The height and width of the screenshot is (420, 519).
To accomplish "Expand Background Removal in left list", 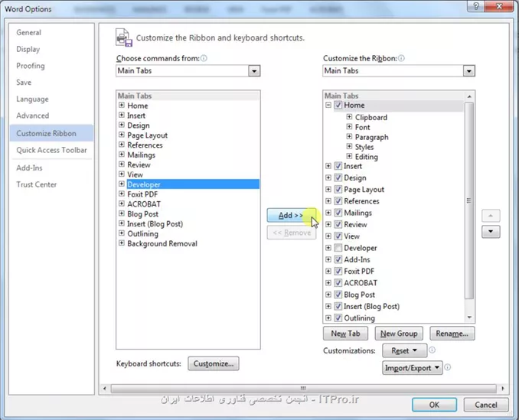I will (x=122, y=243).
